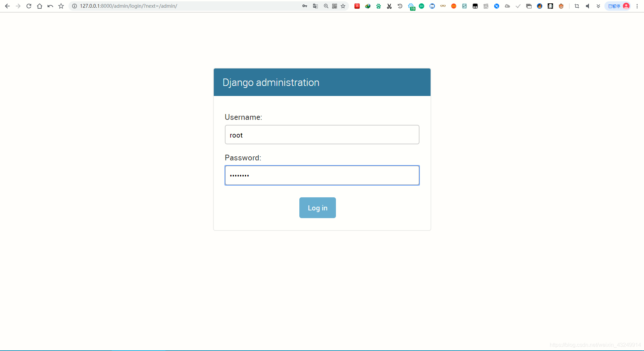Expand hidden extensions double-chevron
Screen dimensions: 644x351
598,6
